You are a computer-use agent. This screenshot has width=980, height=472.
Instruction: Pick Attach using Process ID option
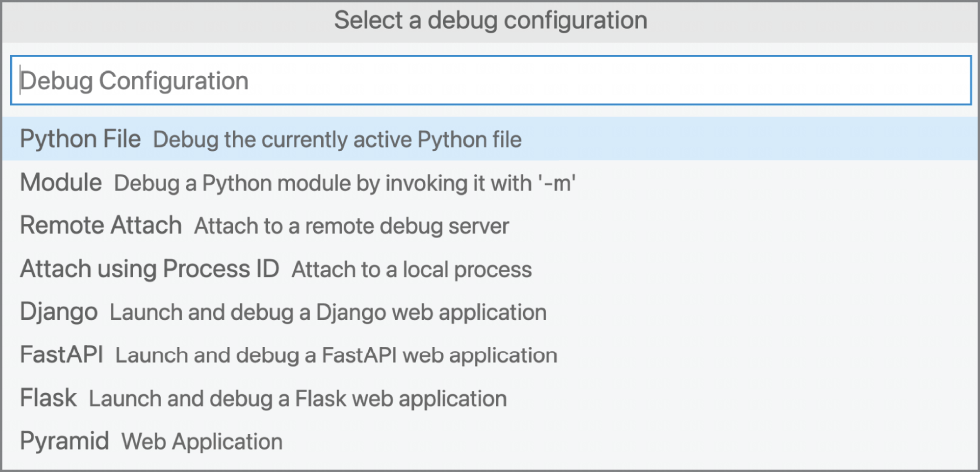[x=490, y=269]
